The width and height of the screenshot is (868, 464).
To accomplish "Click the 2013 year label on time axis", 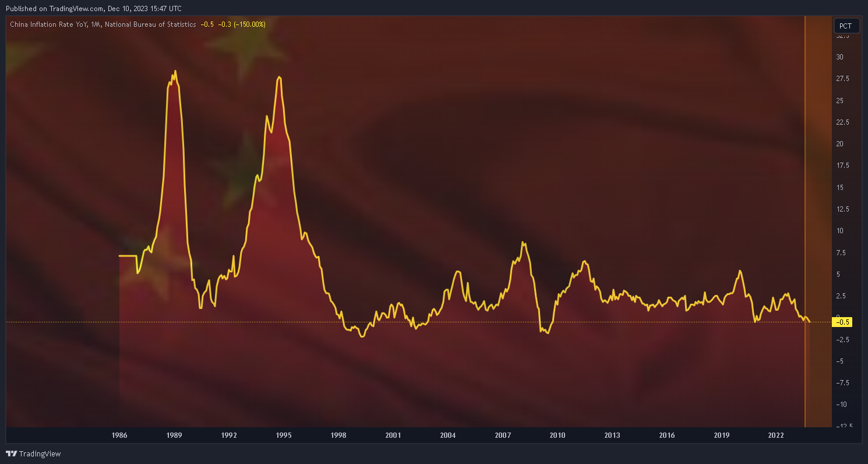I will click(x=612, y=435).
